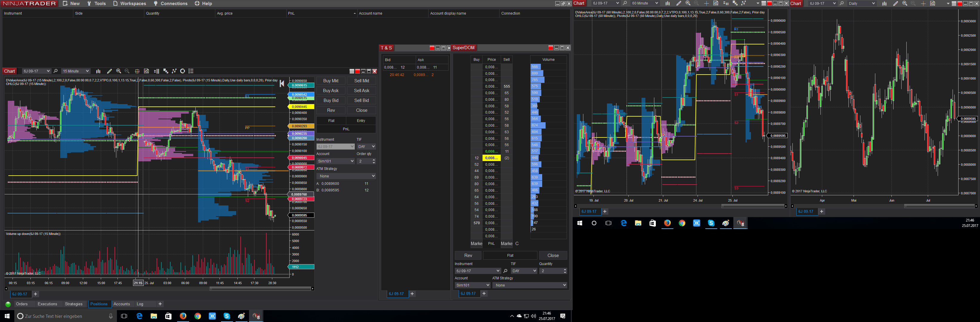Zoom in on the Daily chart
Image resolution: width=980 pixels, height=322 pixels.
point(905,3)
